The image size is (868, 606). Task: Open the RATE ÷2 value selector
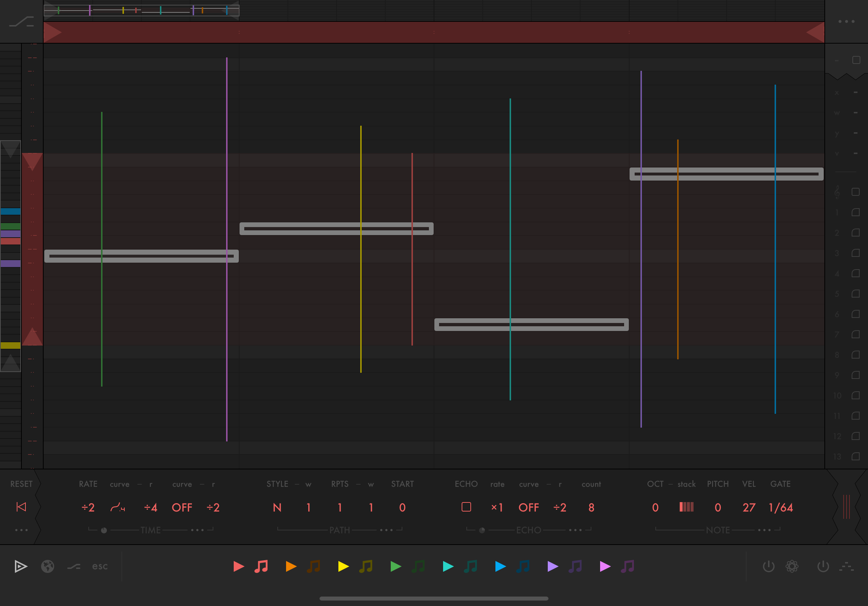point(88,508)
